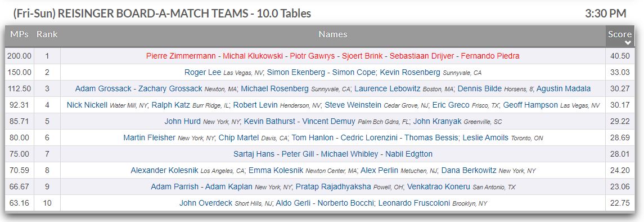Click the Score column sort arrow
Viewport: 644px width, 222px height.
point(628,43)
